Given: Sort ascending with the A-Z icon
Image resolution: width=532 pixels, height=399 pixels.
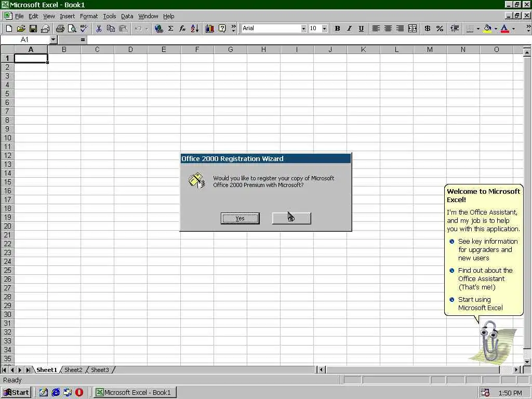Looking at the screenshot, I should (195, 29).
